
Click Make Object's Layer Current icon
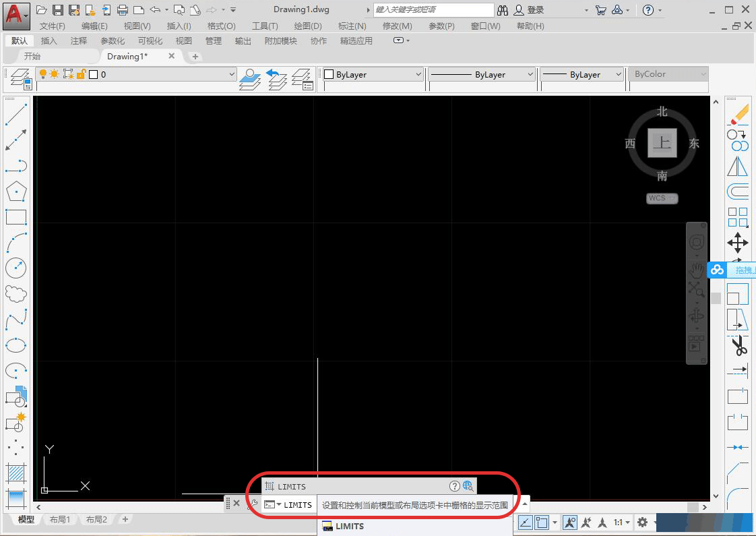pyautogui.click(x=250, y=79)
